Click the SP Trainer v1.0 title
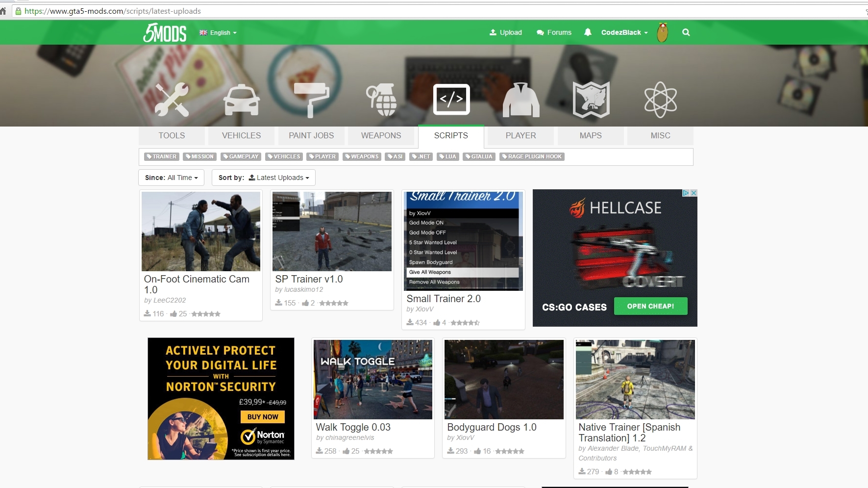This screenshot has height=488, width=868. pyautogui.click(x=309, y=279)
